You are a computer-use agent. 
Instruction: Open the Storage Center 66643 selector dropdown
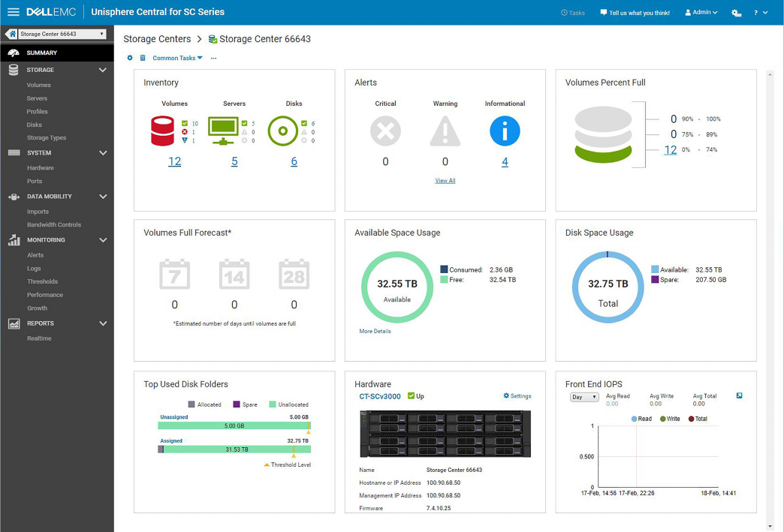[x=62, y=34]
